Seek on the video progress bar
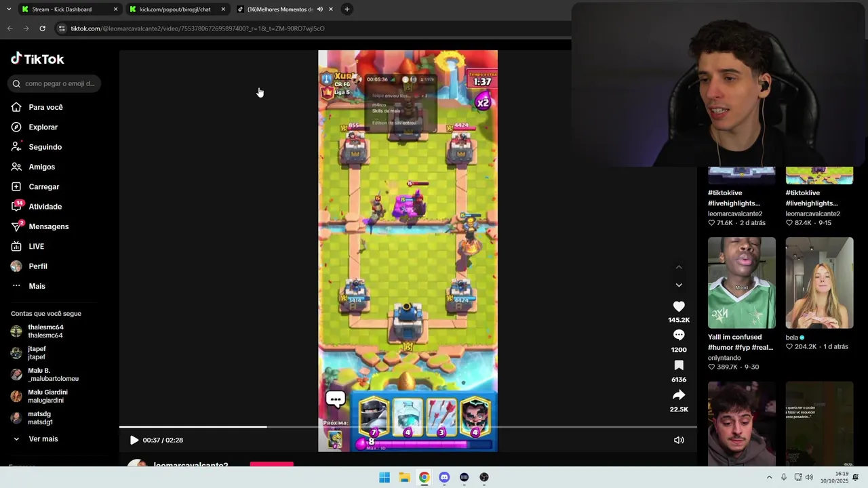Image resolution: width=868 pixels, height=488 pixels. coord(408,427)
